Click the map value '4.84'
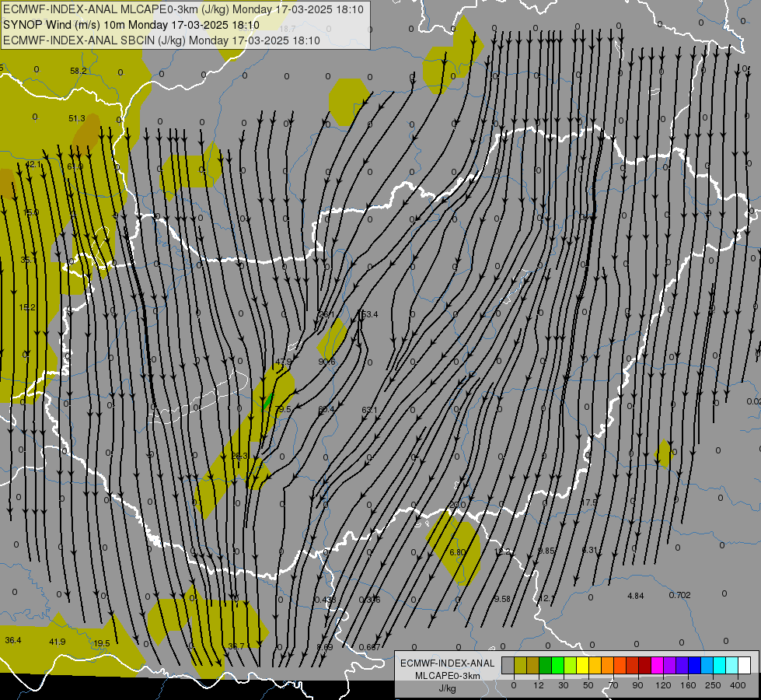761x700 pixels. [635, 596]
